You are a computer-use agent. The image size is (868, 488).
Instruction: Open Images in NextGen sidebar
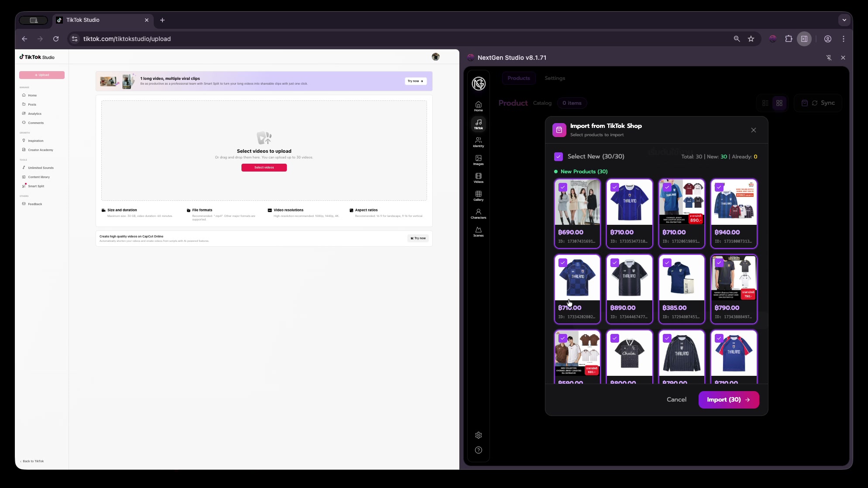point(479,160)
